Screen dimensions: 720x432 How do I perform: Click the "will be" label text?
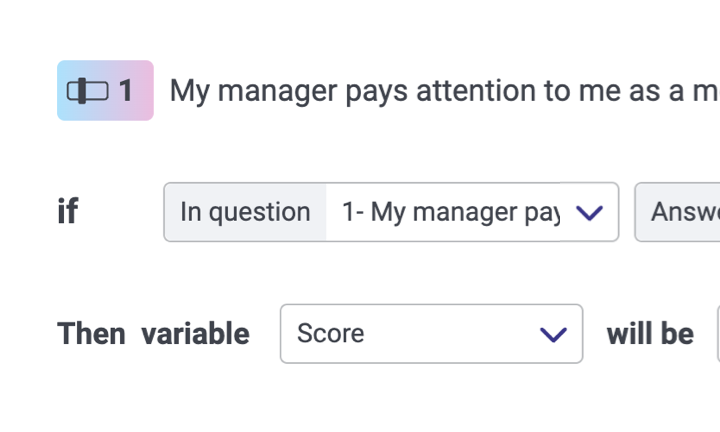coord(650,334)
